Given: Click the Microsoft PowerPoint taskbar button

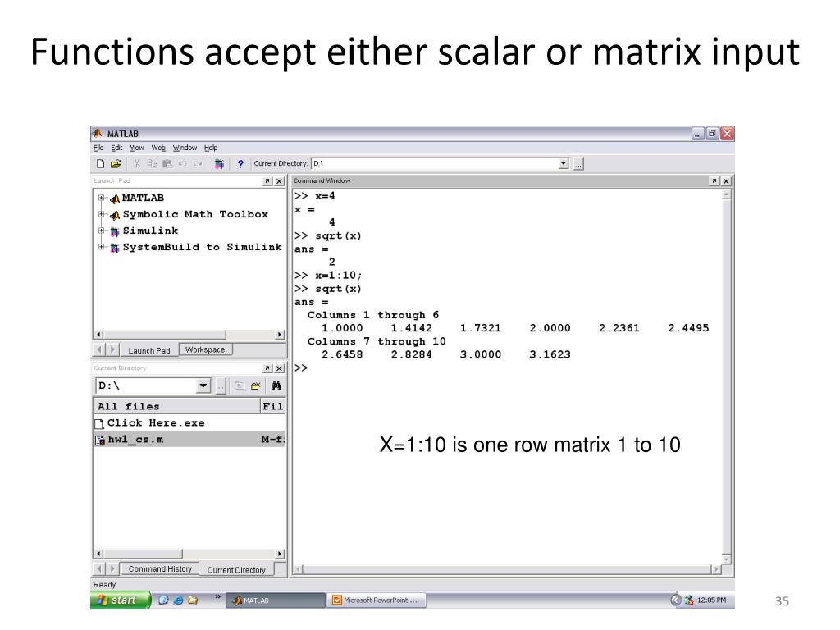Looking at the screenshot, I should pos(377,600).
